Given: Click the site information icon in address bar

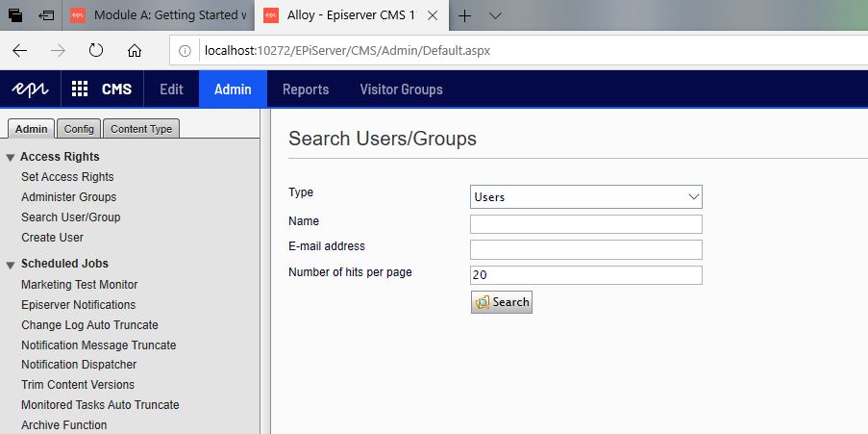Looking at the screenshot, I should pos(186,51).
